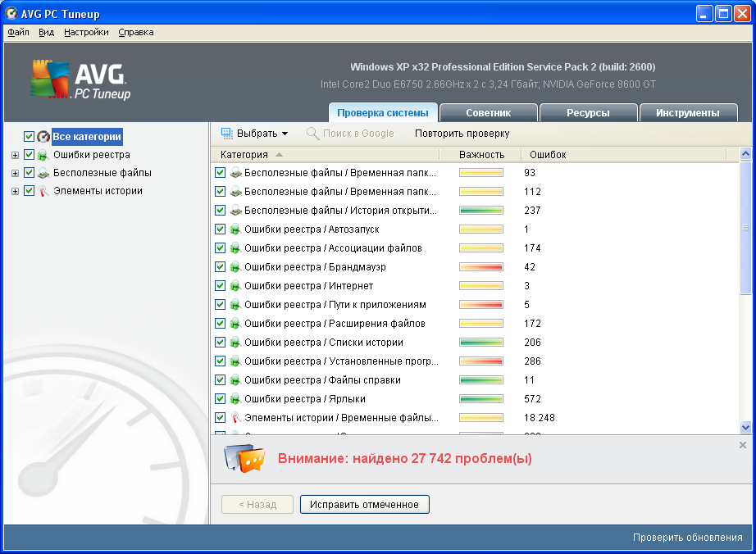Viewport: 756px width, 554px height.
Task: Expand the Элементы истории tree node
Action: click(15, 191)
